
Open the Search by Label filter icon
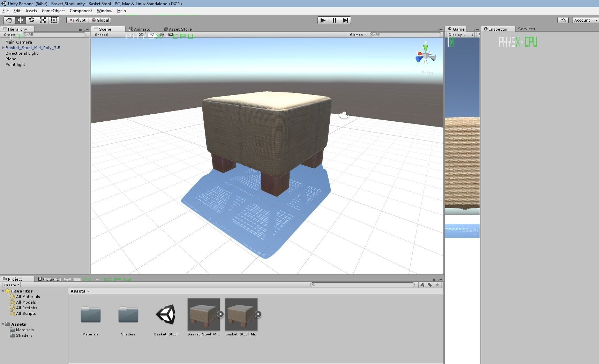(x=430, y=285)
